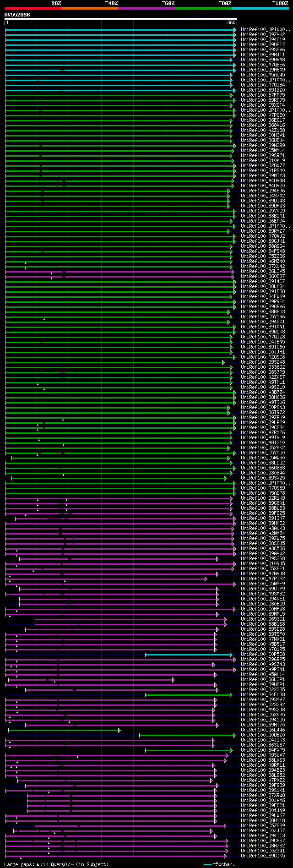293x868 pixels.
Task: Click the query name AV552036
Action: pyautogui.click(x=17, y=15)
